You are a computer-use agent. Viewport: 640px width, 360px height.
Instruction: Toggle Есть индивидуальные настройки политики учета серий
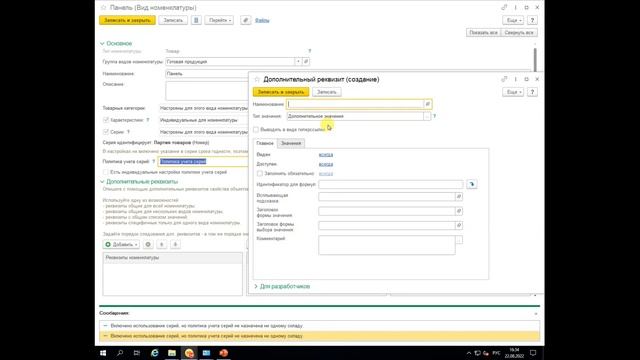106,172
